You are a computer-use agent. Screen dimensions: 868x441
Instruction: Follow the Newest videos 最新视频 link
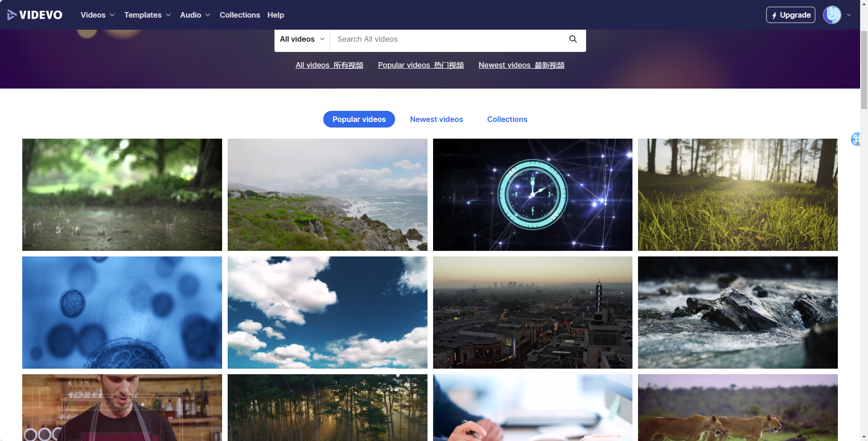coord(521,65)
